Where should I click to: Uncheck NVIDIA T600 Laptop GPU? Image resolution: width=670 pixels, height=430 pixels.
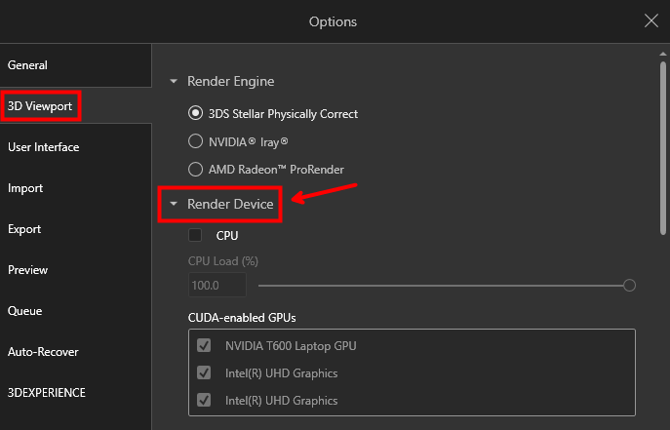pos(204,345)
